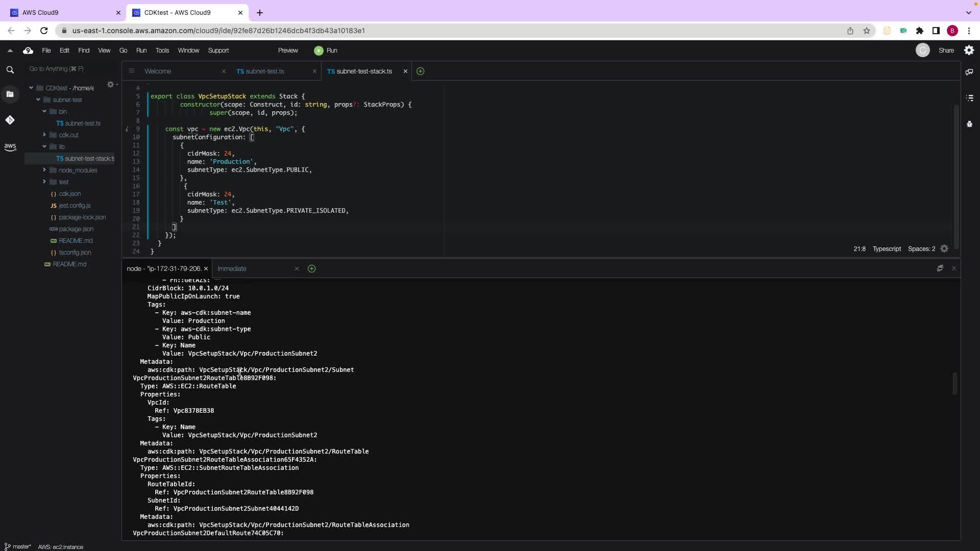The width and height of the screenshot is (980, 551).
Task: Switch to the subnet-test.ts tab
Action: (264, 71)
